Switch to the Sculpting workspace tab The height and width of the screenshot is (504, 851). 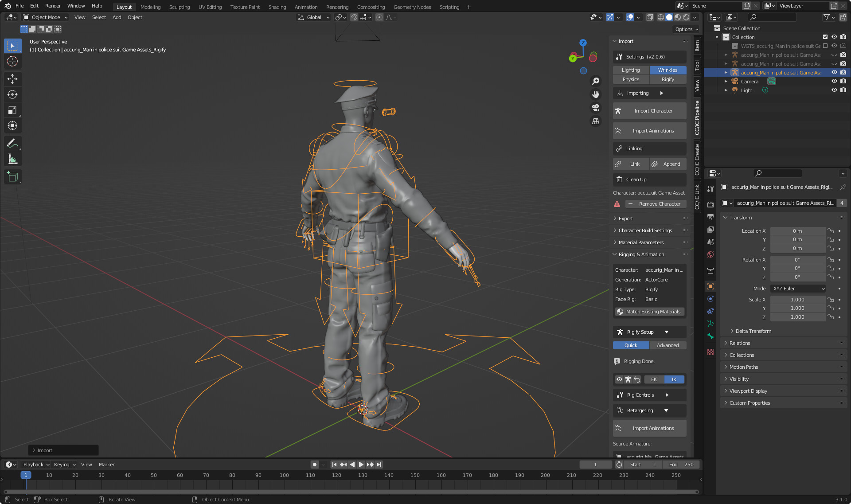point(180,7)
